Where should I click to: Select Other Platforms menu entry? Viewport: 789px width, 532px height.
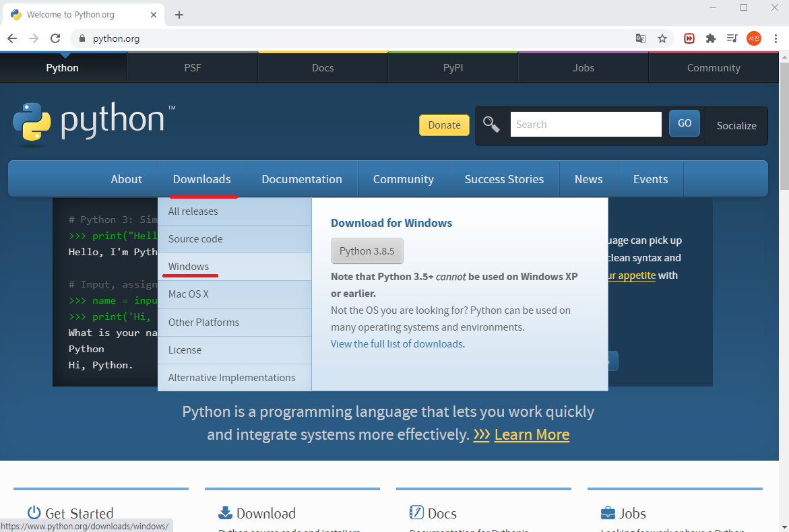234,323
